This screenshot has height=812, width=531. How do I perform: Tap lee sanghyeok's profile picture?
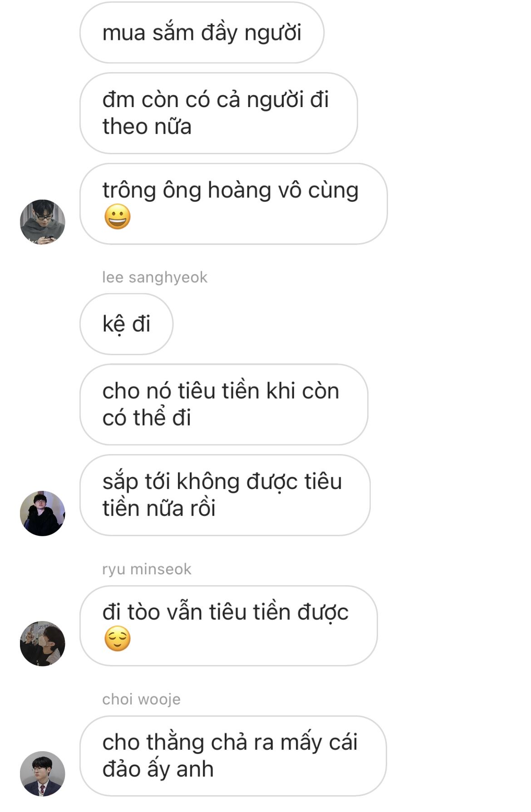(43, 514)
